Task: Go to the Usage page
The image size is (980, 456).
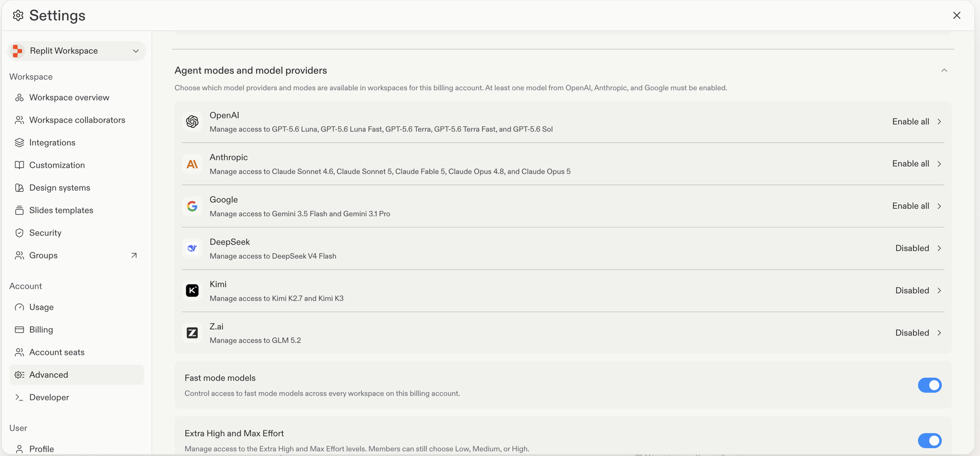Action: [76, 307]
